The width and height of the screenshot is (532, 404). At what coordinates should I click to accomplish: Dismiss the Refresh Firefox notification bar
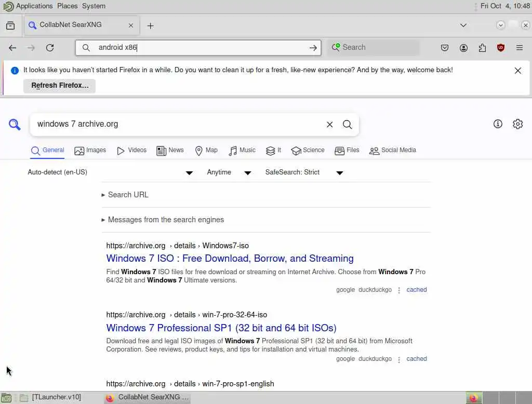(x=518, y=71)
